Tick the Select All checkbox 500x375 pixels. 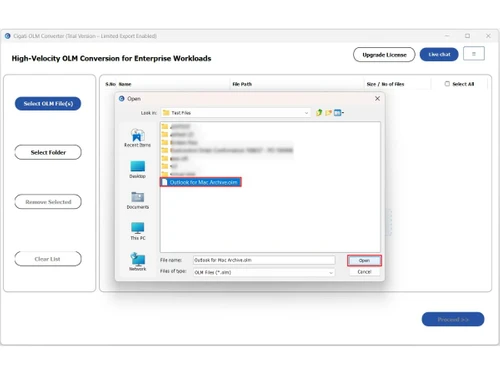[x=447, y=84]
